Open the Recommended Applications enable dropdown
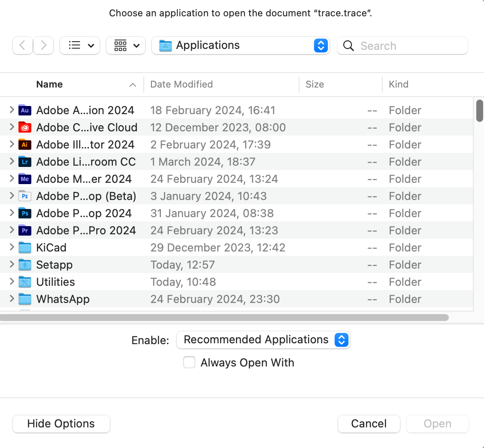Viewport: 484px width, 448px height. pos(263,340)
